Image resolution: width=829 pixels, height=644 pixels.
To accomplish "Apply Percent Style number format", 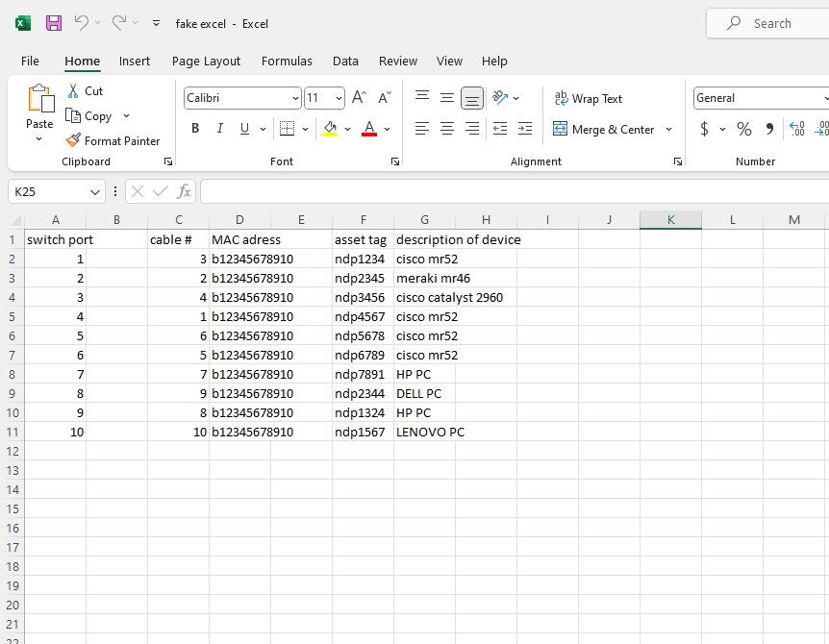I will [743, 129].
